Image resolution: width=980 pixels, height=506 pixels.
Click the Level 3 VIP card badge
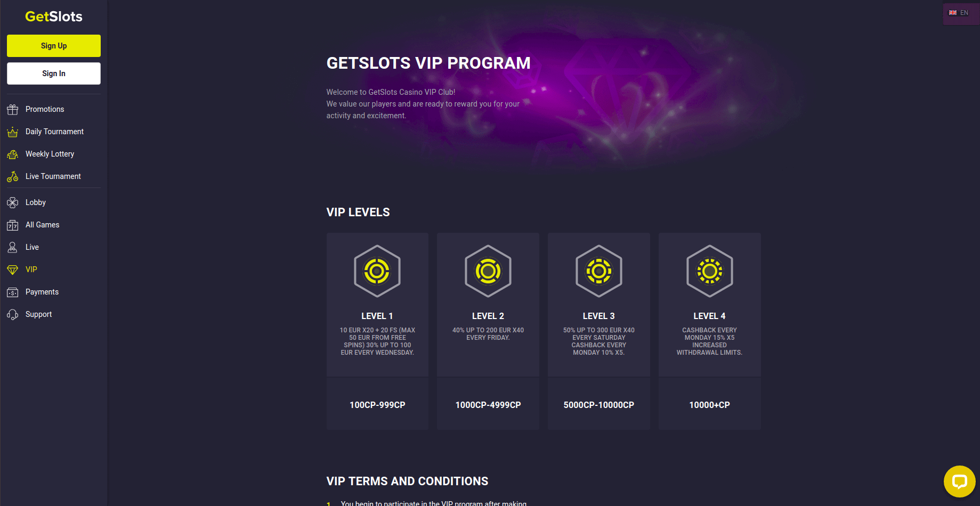coord(599,271)
